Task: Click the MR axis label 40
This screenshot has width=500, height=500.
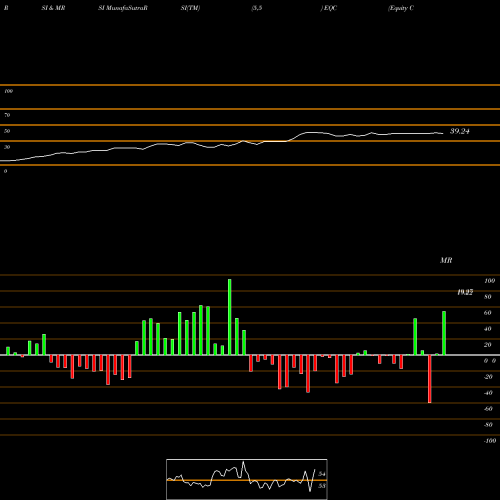Action: 487,329
